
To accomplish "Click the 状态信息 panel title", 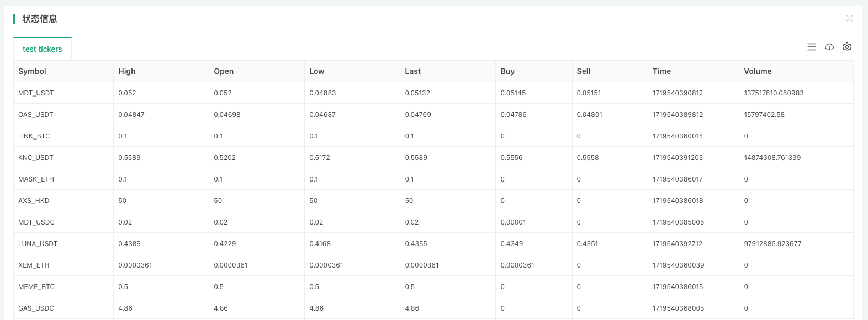I will [39, 19].
